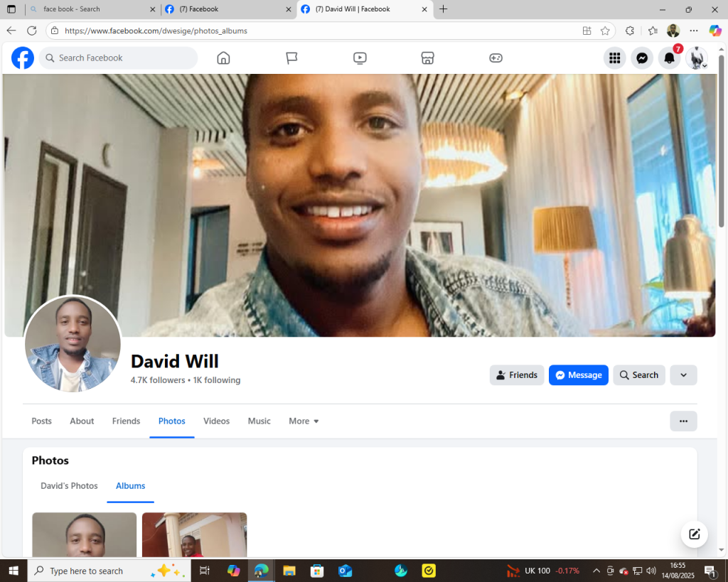
Task: Open the Pages flag icon
Action: 291,58
